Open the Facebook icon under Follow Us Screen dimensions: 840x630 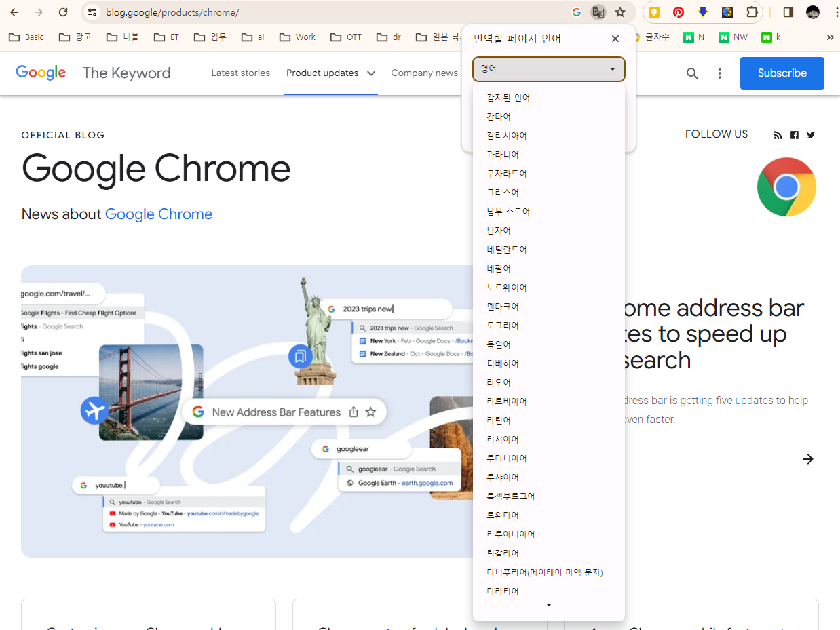coord(795,135)
